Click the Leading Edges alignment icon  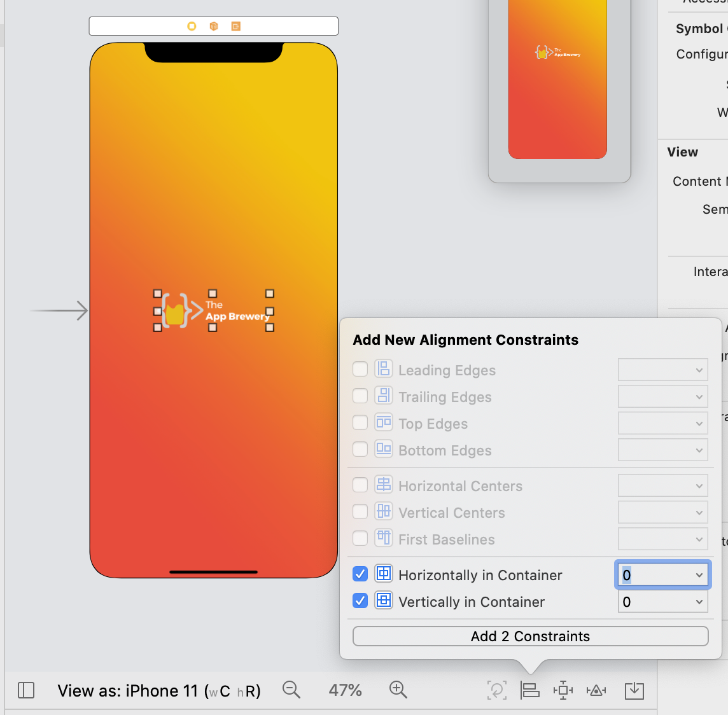click(384, 370)
